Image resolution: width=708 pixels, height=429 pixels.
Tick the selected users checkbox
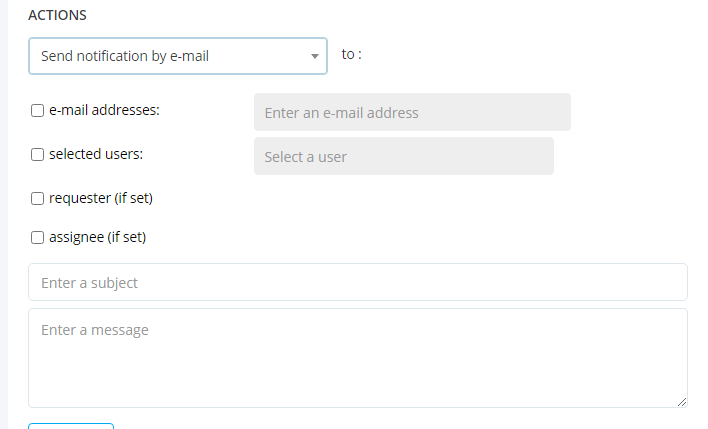click(x=38, y=155)
